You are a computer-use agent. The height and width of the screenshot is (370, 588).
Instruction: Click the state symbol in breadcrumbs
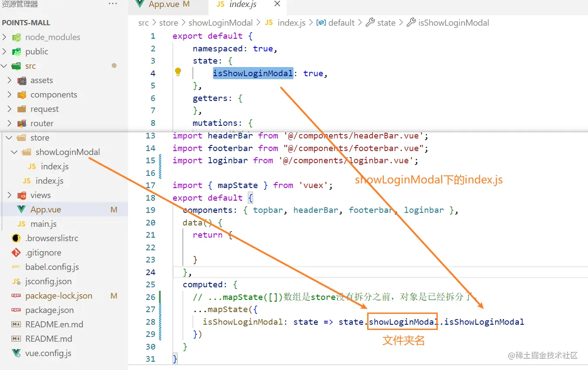381,23
